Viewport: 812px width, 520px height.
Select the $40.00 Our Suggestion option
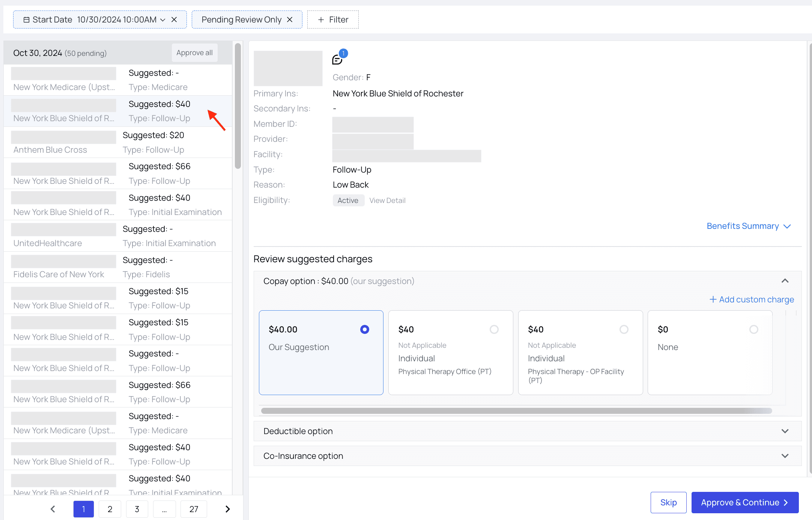click(x=364, y=329)
